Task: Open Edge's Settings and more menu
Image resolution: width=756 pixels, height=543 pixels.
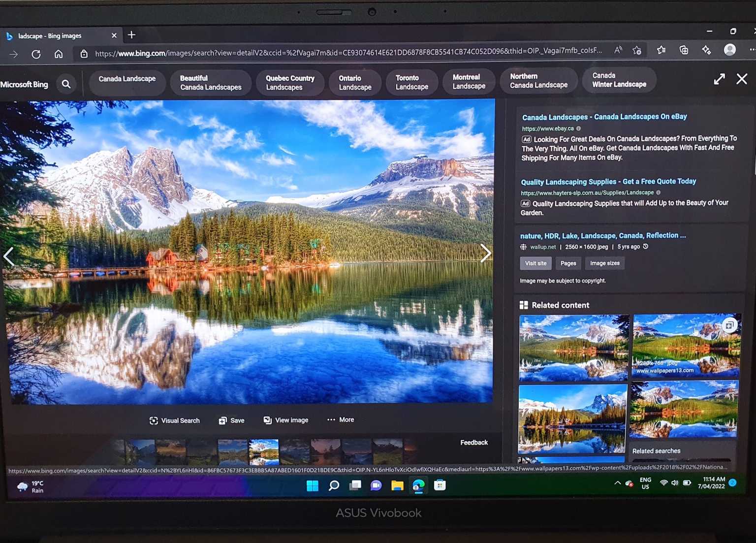Action: 752,50
